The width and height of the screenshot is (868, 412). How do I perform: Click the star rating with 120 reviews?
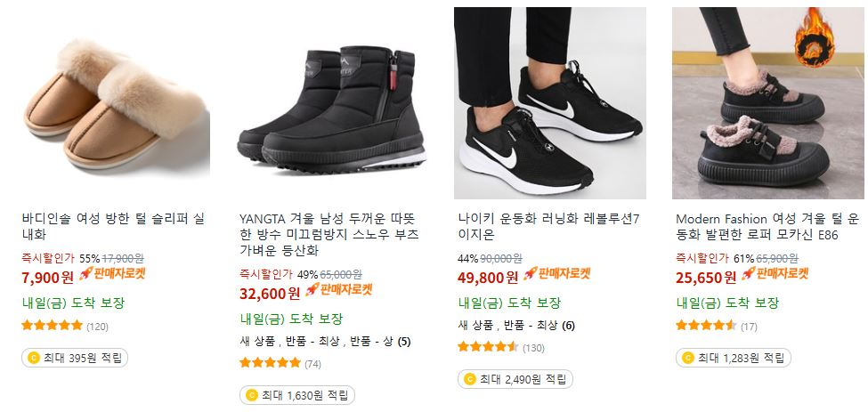[52, 325]
